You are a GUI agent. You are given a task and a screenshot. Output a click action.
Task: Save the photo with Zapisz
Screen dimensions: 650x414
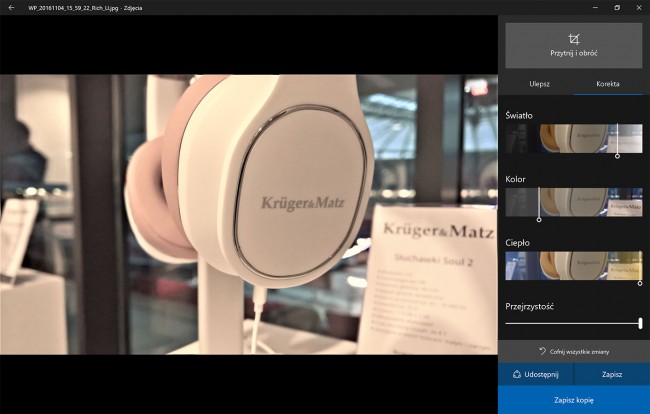(612, 375)
